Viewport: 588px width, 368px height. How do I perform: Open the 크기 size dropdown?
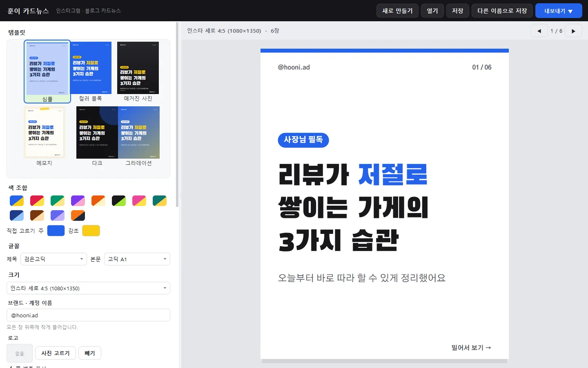click(88, 288)
